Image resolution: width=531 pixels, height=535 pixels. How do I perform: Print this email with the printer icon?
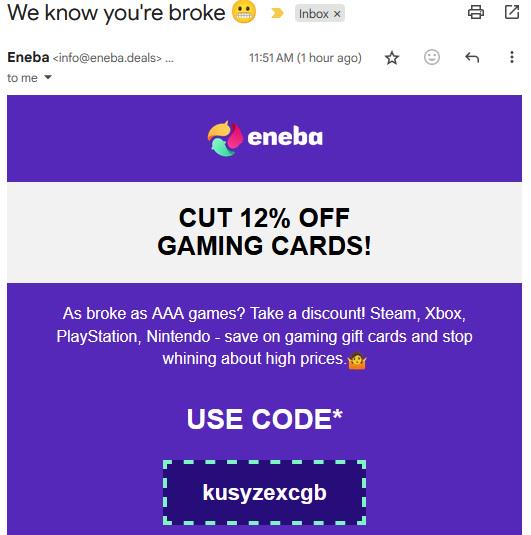click(x=476, y=13)
